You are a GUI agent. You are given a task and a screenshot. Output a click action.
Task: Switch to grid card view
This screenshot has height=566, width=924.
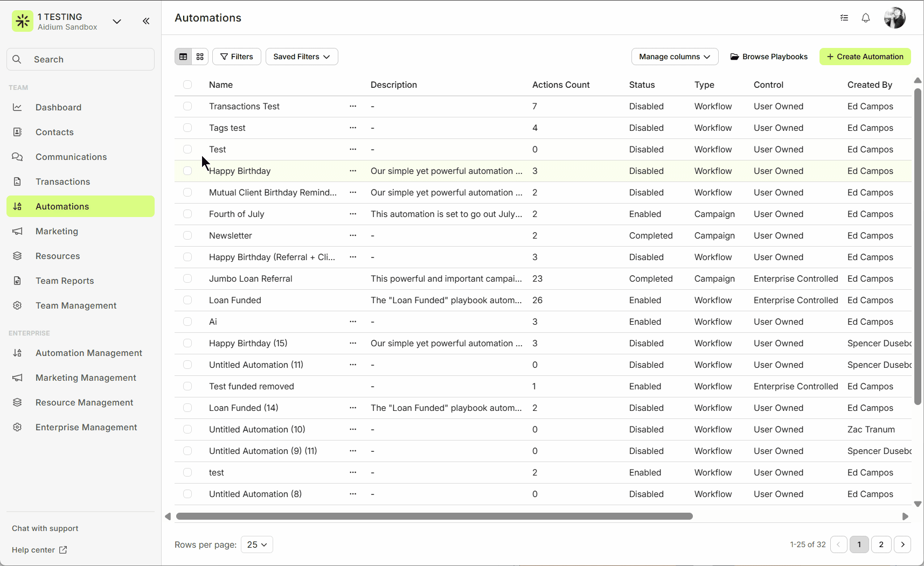200,57
